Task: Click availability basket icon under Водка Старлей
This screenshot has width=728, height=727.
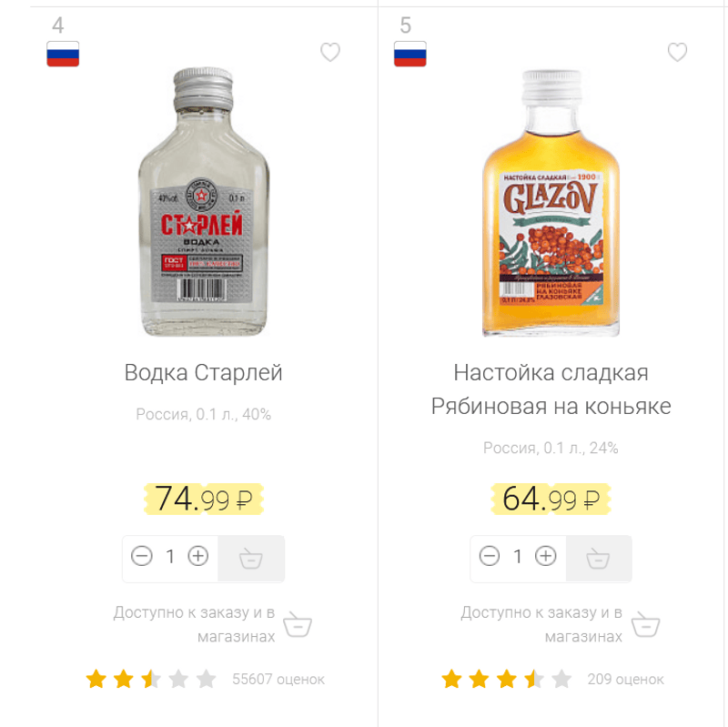Action: 298,625
